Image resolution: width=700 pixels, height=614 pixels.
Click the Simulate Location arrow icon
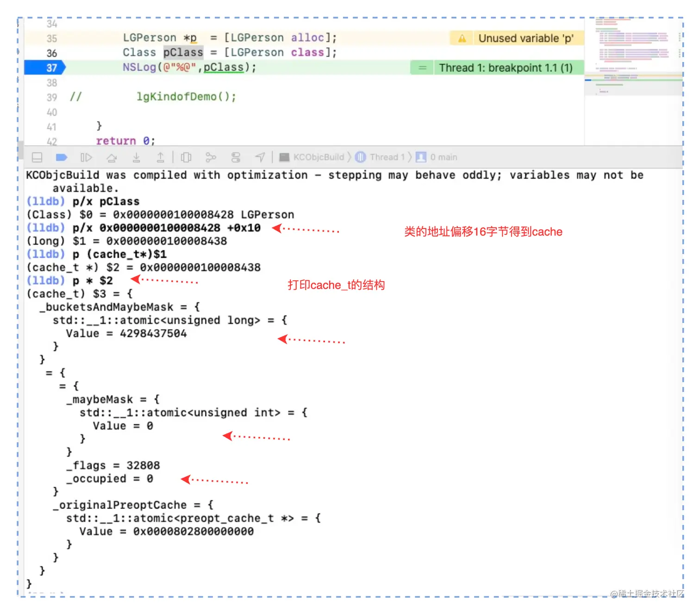(260, 157)
